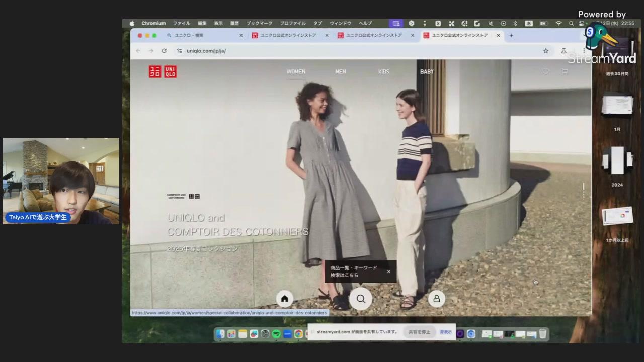Open a new browser tab

coord(511,35)
